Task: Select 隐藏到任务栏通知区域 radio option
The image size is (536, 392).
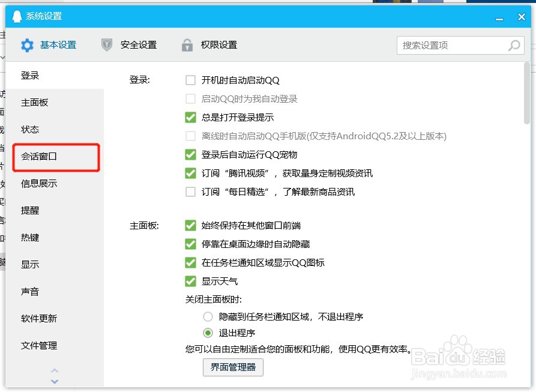Action: tap(208, 317)
